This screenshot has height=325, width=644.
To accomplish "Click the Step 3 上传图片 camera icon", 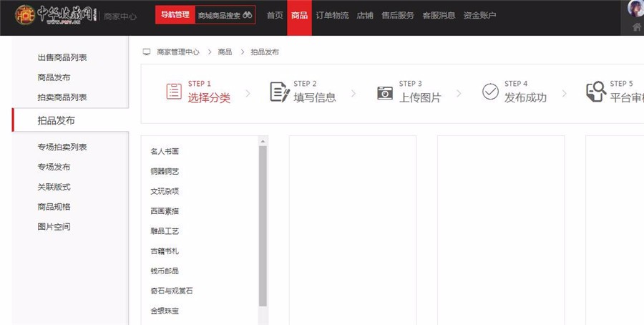I will coord(385,92).
